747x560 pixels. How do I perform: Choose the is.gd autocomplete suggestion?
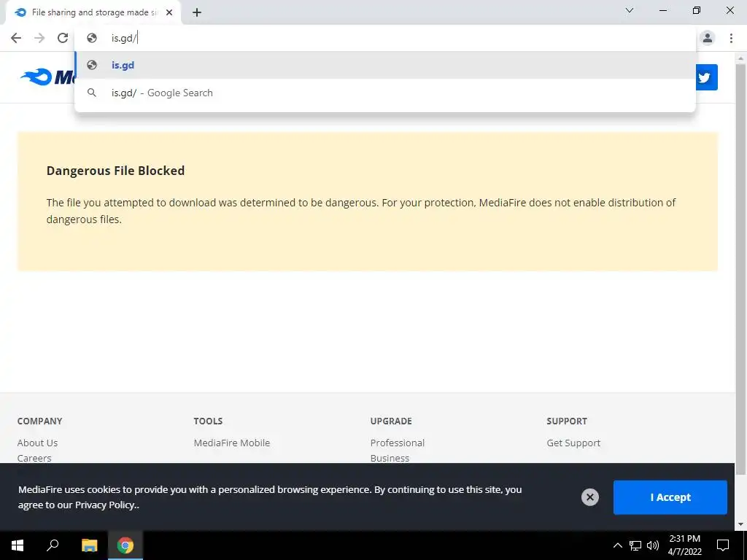[385, 65]
